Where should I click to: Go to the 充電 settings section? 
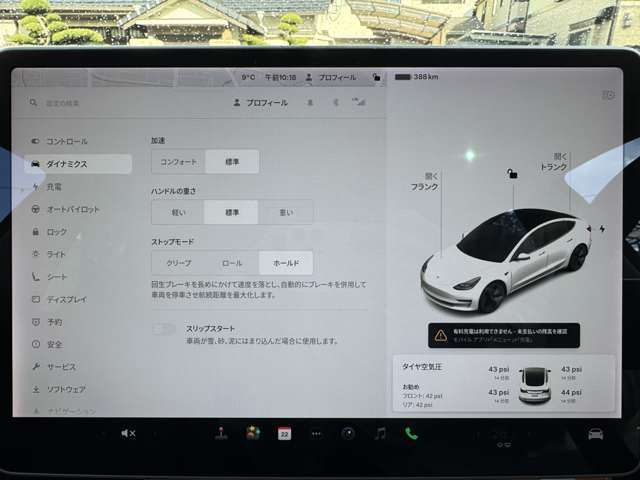pos(54,187)
